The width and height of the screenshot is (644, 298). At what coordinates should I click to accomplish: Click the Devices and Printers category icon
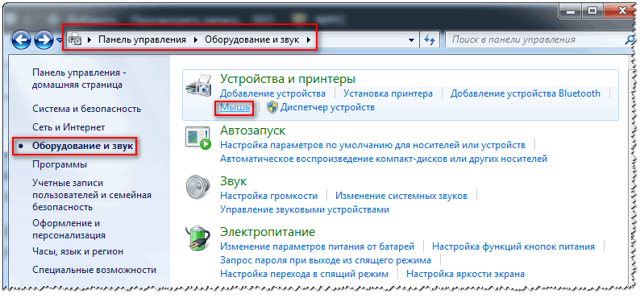click(199, 87)
